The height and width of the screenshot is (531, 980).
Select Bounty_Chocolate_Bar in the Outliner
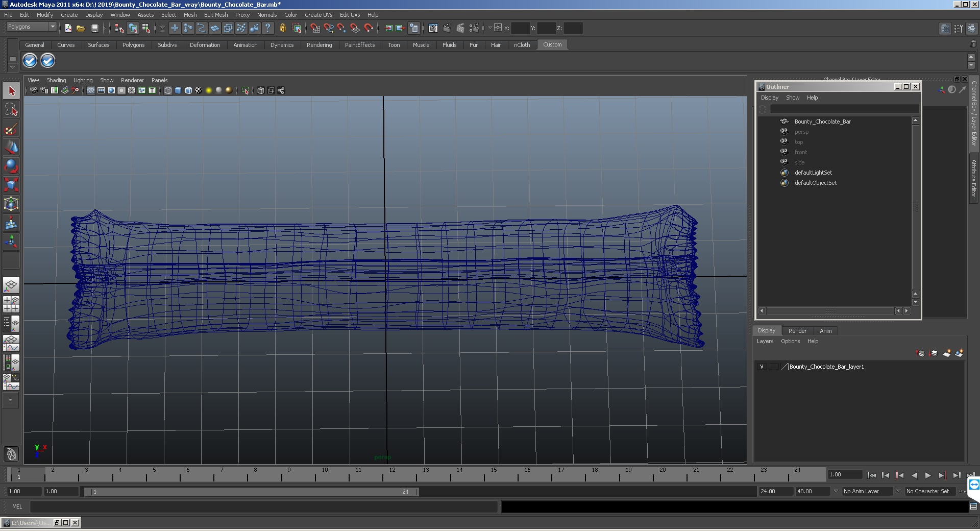coord(822,122)
